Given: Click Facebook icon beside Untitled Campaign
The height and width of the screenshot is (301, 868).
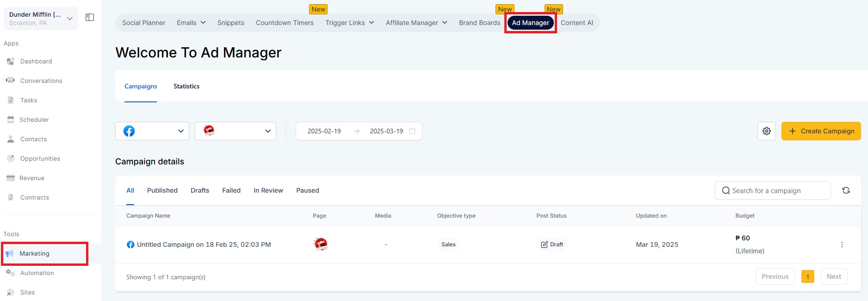Looking at the screenshot, I should pos(130,245).
